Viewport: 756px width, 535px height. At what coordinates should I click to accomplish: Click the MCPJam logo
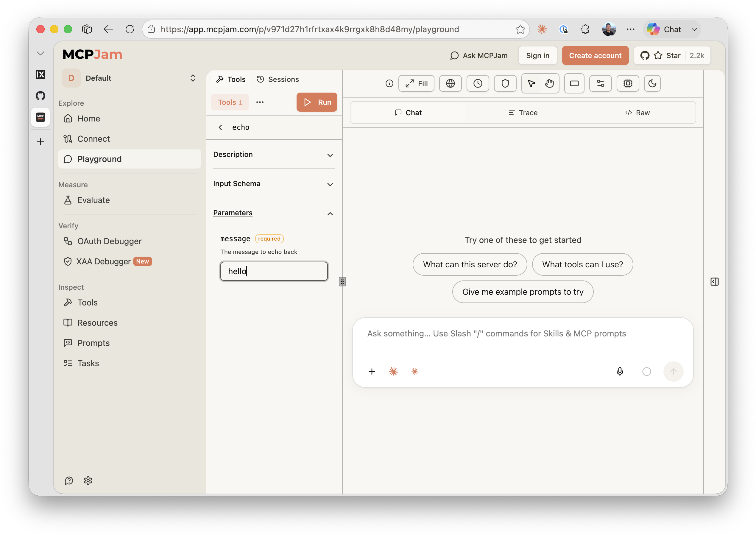pos(92,54)
